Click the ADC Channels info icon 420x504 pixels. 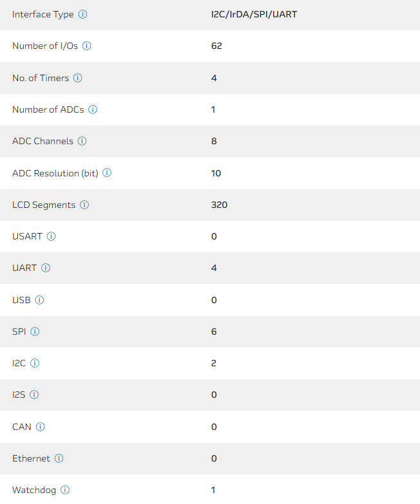click(82, 141)
